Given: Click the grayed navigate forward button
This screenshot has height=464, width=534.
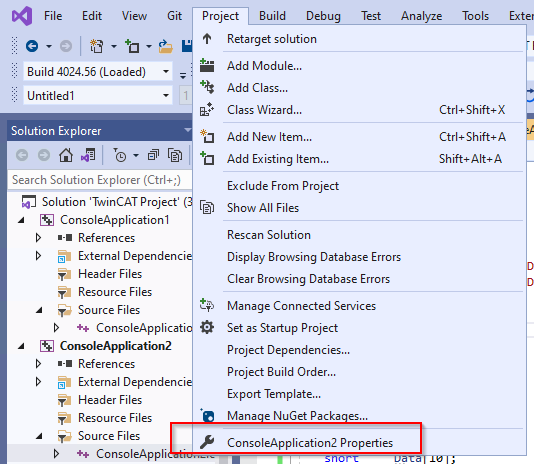Looking at the screenshot, I should click(66, 46).
